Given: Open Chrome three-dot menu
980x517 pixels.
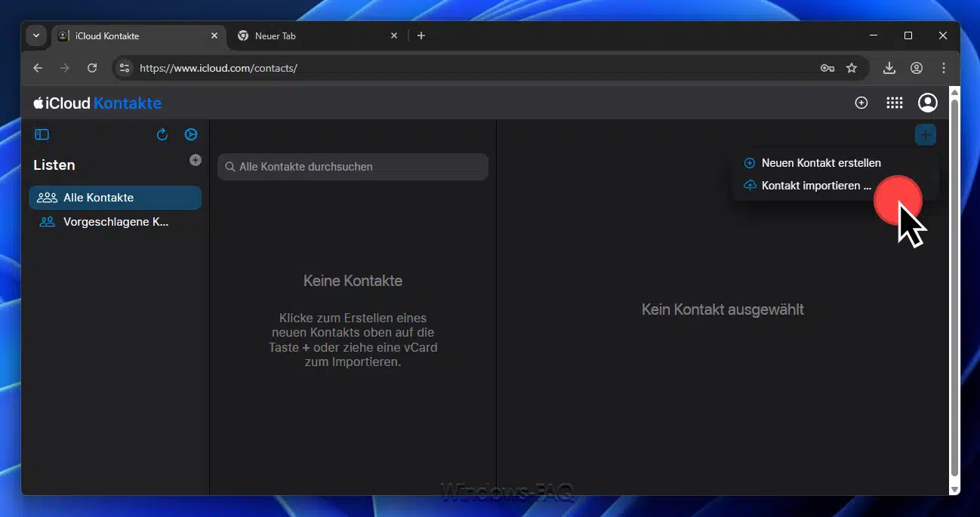Looking at the screenshot, I should pyautogui.click(x=944, y=68).
